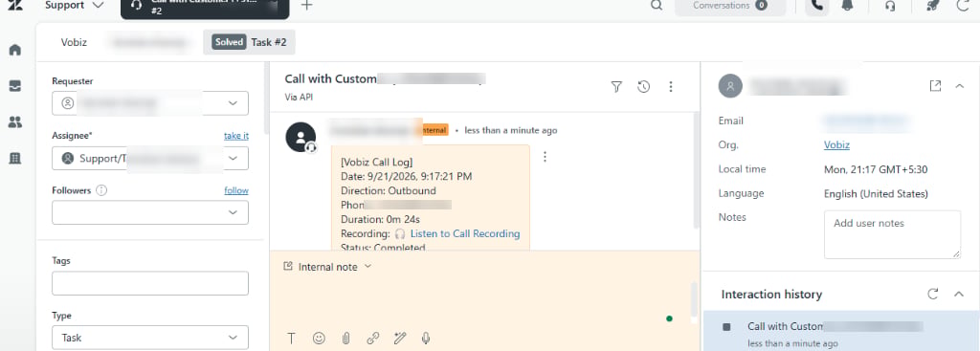Click the agent avatar in conversation

pos(301,138)
